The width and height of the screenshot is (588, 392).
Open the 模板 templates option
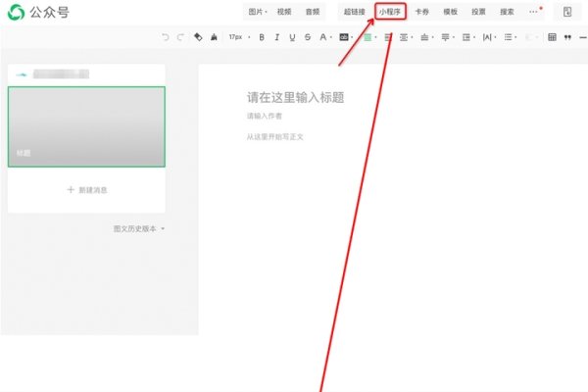[451, 12]
